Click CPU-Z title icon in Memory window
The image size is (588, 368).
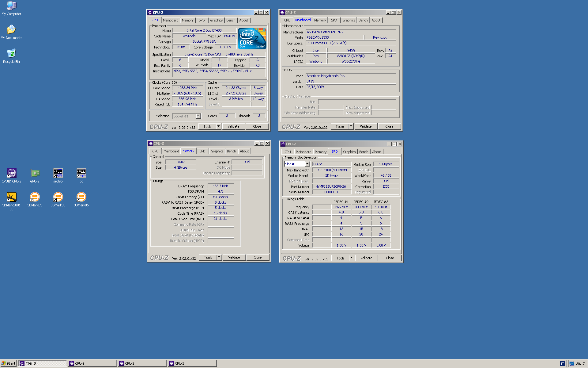coord(150,144)
